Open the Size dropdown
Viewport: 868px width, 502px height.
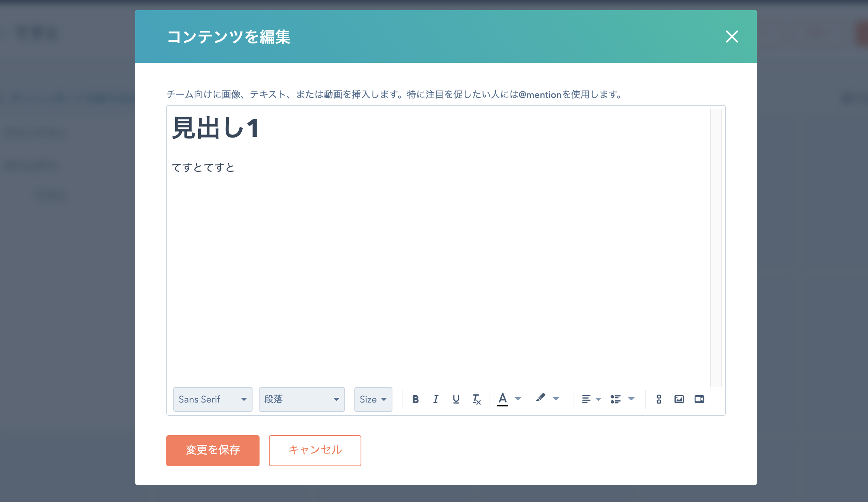coord(373,399)
